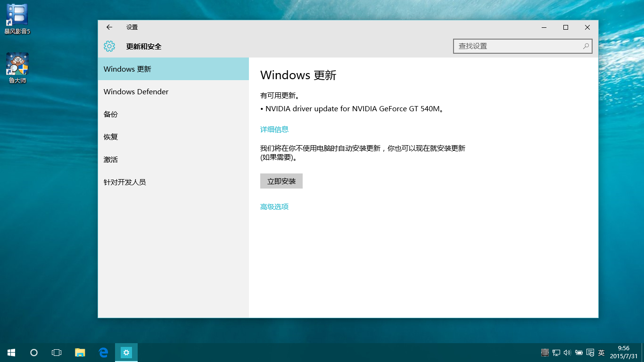644x362 pixels.
Task: Open the 激活 section
Action: [x=173, y=159]
